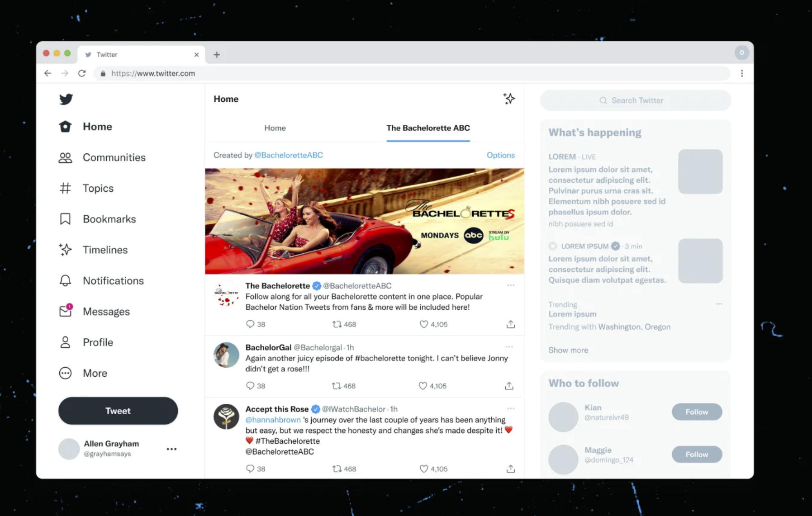812x516 pixels.
Task: Like The Bachelorette tweet
Action: [x=433, y=324]
